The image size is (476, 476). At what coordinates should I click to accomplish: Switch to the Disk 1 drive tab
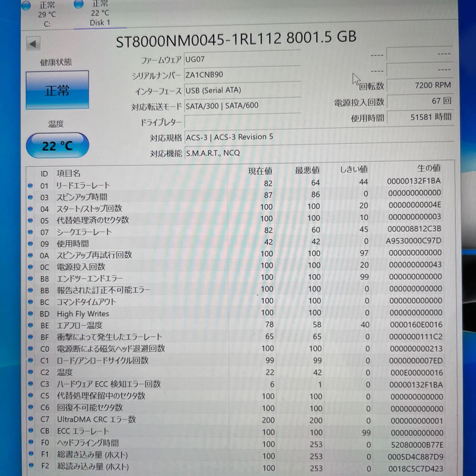tap(100, 14)
